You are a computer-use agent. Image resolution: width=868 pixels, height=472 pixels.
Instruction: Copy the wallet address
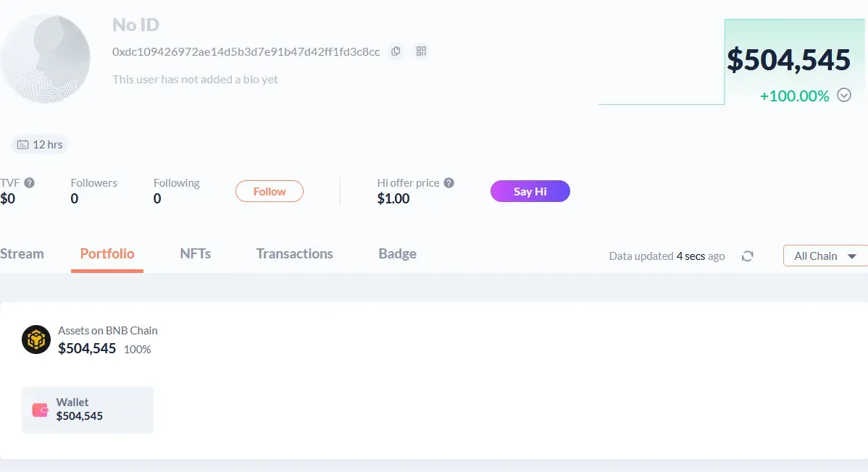pyautogui.click(x=396, y=51)
